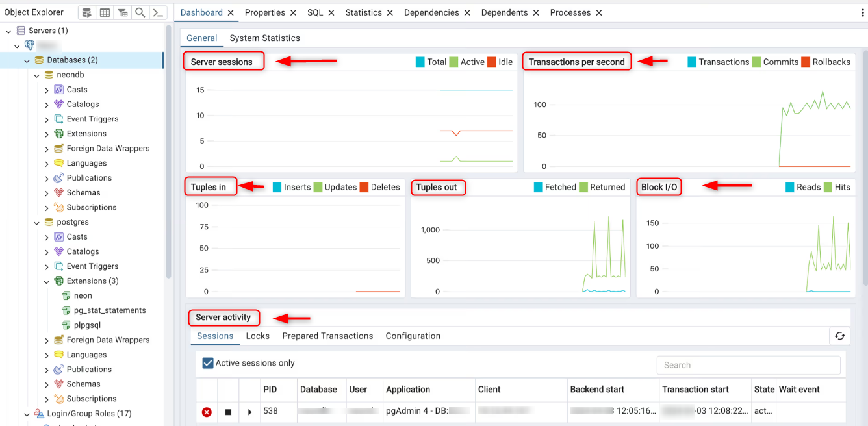The image size is (868, 426).
Task: Open the three-dot menu at top right
Action: (862, 13)
